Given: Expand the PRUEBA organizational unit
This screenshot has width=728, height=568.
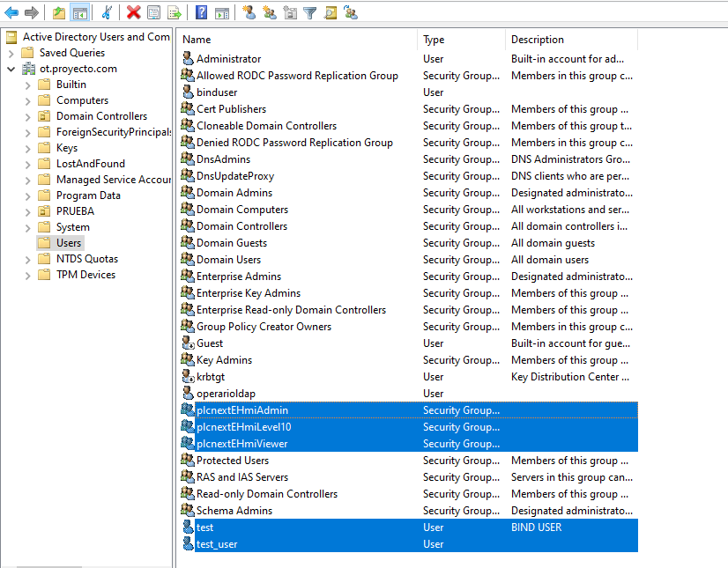Looking at the screenshot, I should pyautogui.click(x=28, y=212).
